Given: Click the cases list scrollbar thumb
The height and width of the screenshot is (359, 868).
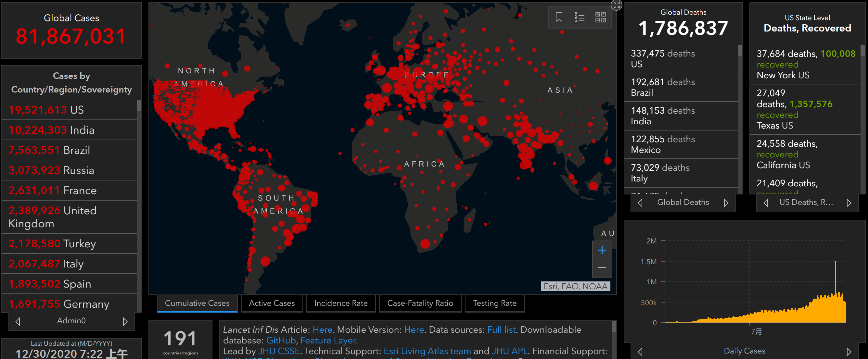Looking at the screenshot, I should pos(139,106).
